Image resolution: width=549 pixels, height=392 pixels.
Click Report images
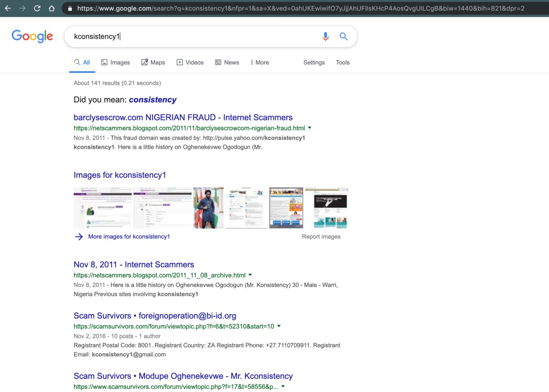point(321,237)
